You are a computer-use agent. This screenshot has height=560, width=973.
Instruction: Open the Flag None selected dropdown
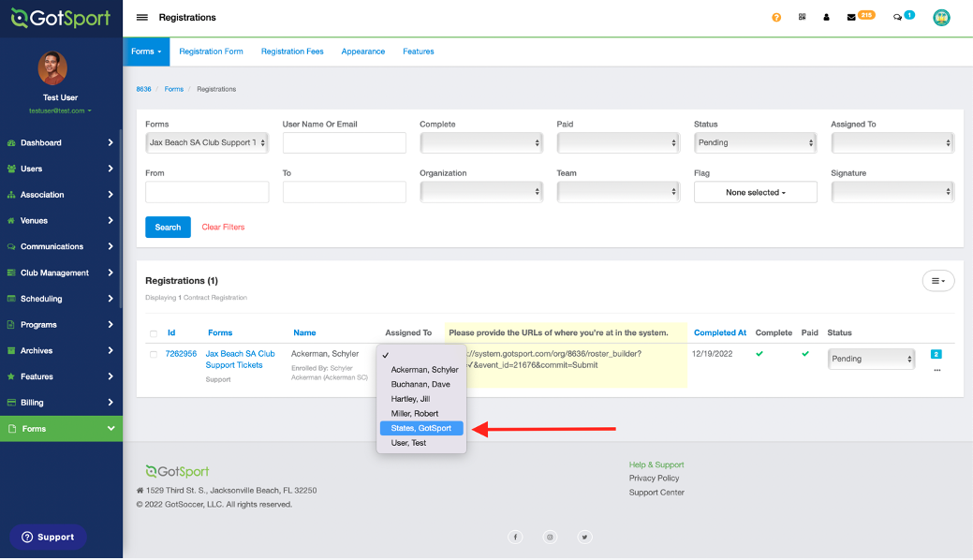tap(755, 193)
